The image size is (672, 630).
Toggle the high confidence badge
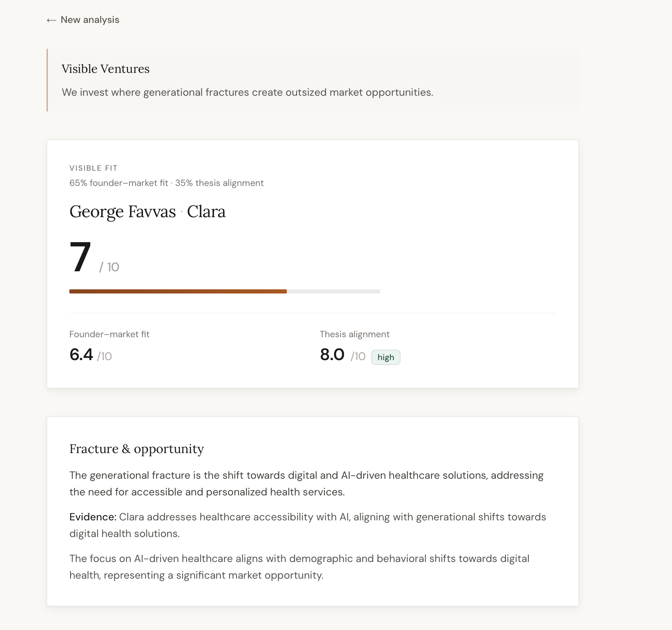tap(386, 357)
